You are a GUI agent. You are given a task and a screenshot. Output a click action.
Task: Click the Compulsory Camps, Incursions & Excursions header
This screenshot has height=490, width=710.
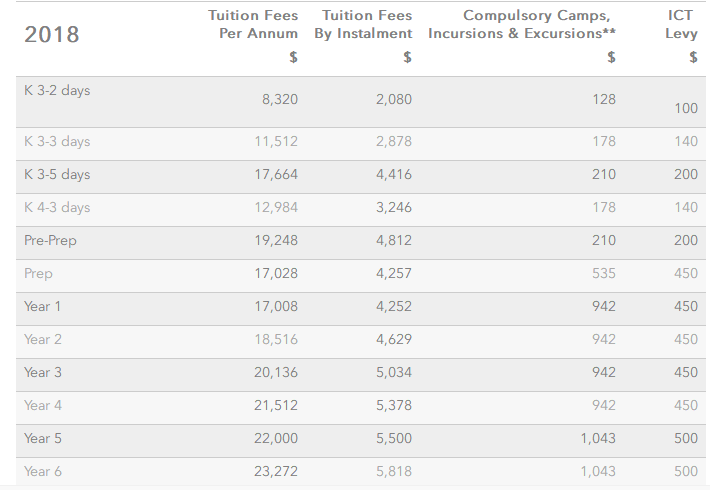(521, 24)
